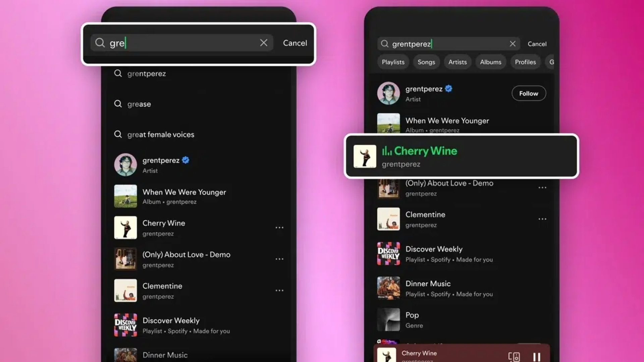644x362 pixels.
Task: Open more options for Clementine in right phone
Action: click(x=542, y=219)
